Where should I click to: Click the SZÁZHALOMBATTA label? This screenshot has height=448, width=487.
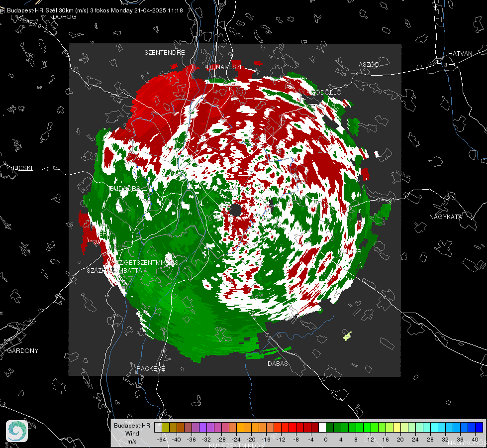[114, 271]
